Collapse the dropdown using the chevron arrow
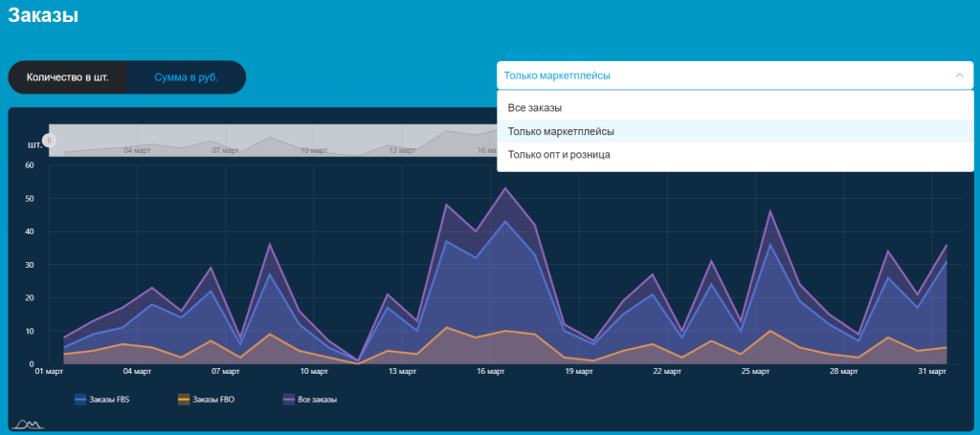The width and height of the screenshot is (980, 435). point(958,76)
